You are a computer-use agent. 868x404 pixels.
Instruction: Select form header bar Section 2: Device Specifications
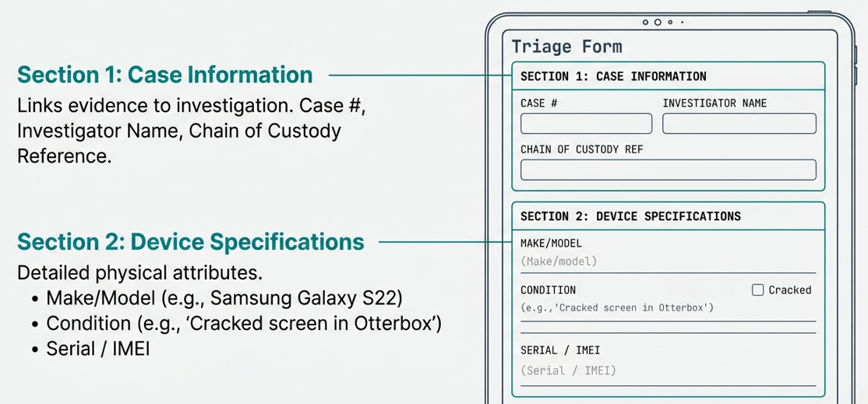pos(668,216)
